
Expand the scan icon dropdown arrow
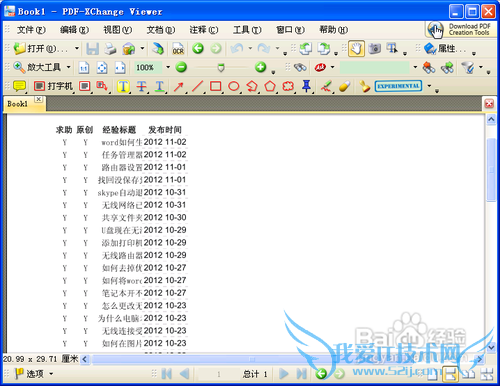(142, 49)
